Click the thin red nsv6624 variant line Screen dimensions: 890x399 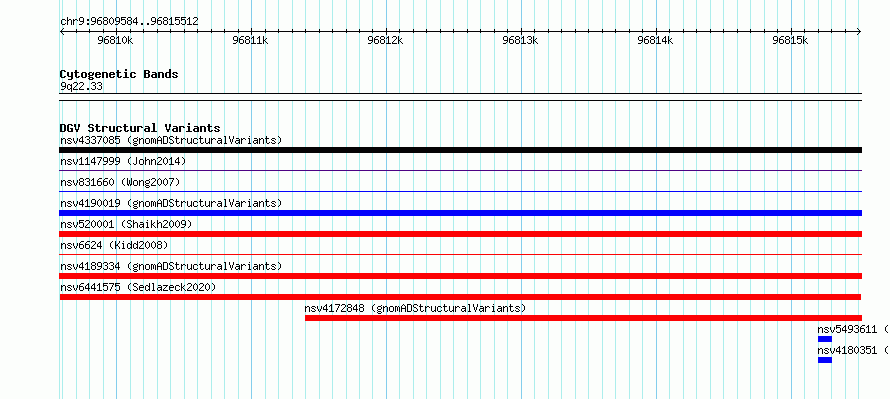click(x=460, y=254)
